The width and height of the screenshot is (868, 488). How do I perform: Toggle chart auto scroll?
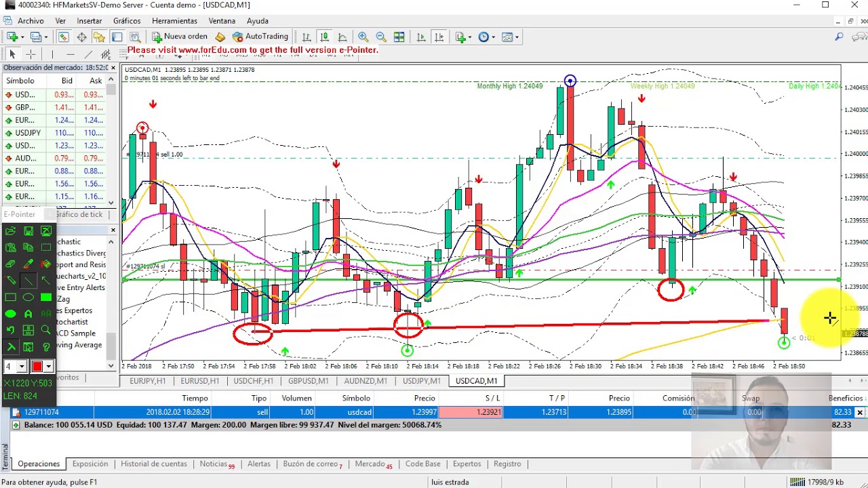point(421,37)
